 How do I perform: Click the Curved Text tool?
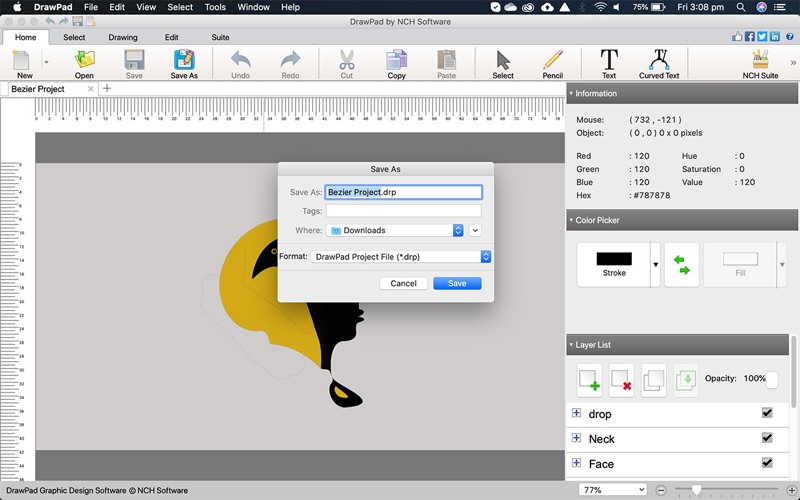click(x=659, y=62)
